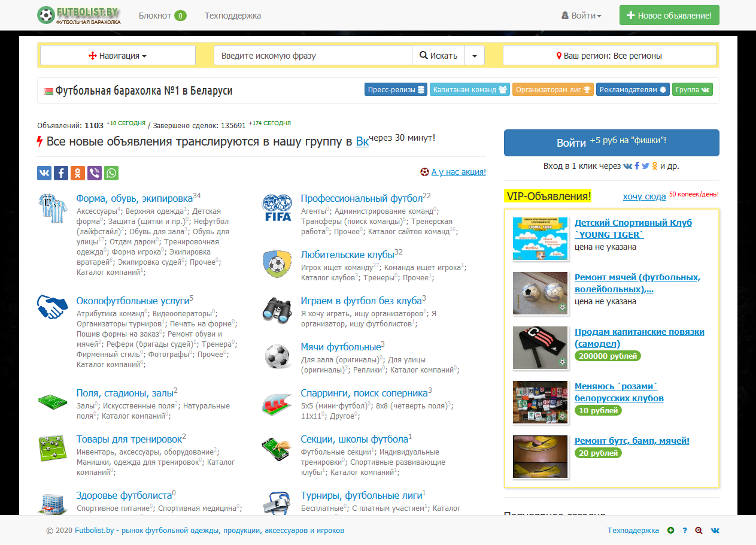This screenshot has height=545, width=756.
Task: Open the captain armbands ad thumbnail
Action: [540, 347]
